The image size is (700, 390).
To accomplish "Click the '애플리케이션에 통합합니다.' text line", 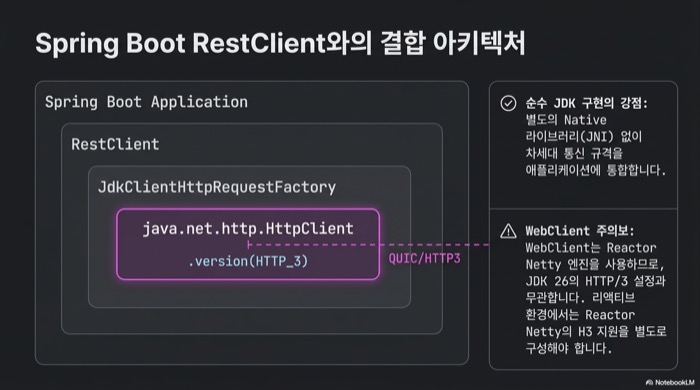I will click(596, 170).
